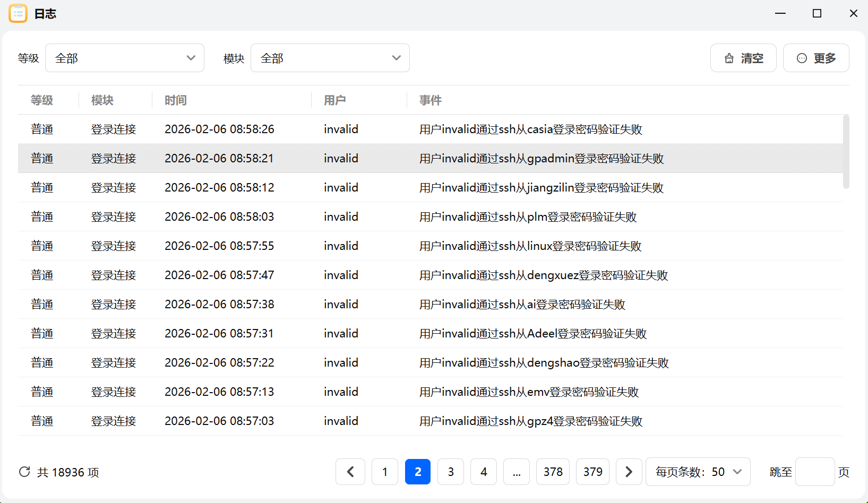Go to the next page arrow

pos(629,472)
